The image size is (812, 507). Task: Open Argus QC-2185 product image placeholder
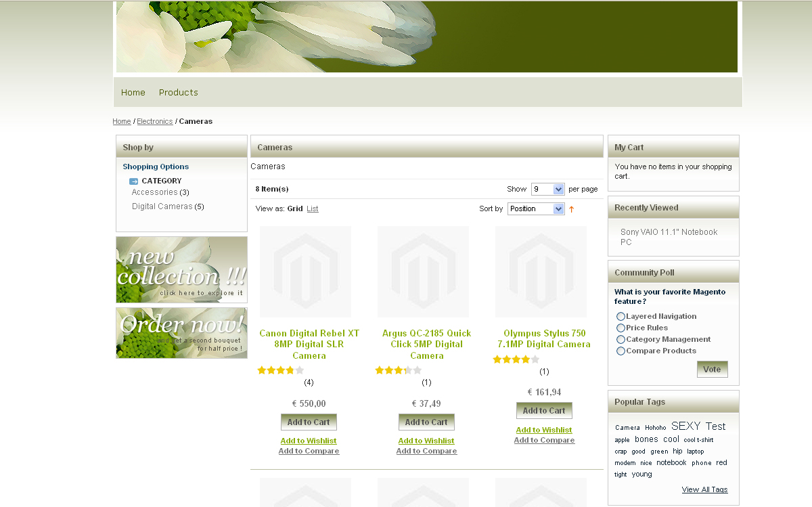(x=423, y=272)
